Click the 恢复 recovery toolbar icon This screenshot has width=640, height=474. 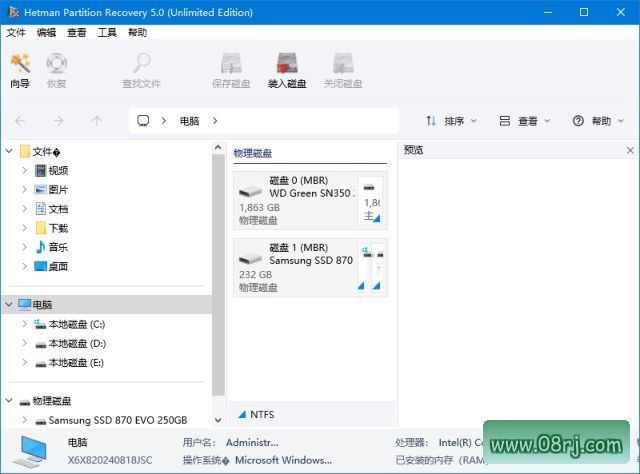(x=56, y=70)
